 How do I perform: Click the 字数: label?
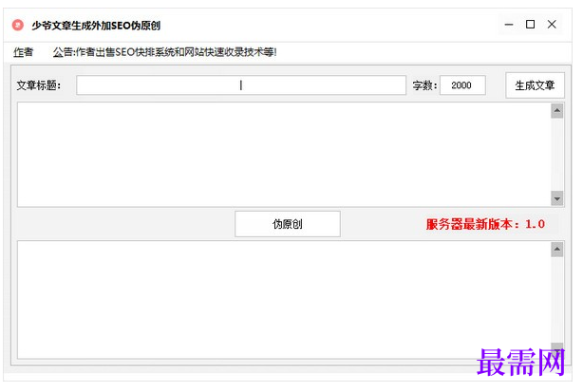[424, 85]
